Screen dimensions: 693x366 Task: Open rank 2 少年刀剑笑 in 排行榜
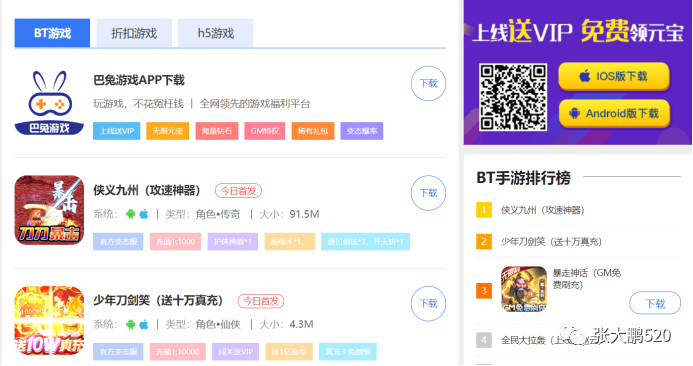551,242
